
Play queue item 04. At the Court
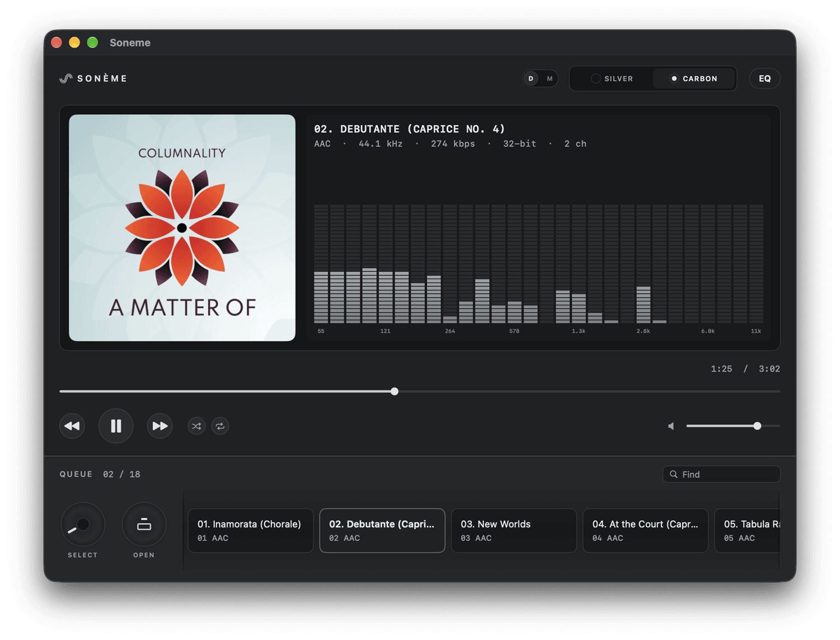(645, 530)
